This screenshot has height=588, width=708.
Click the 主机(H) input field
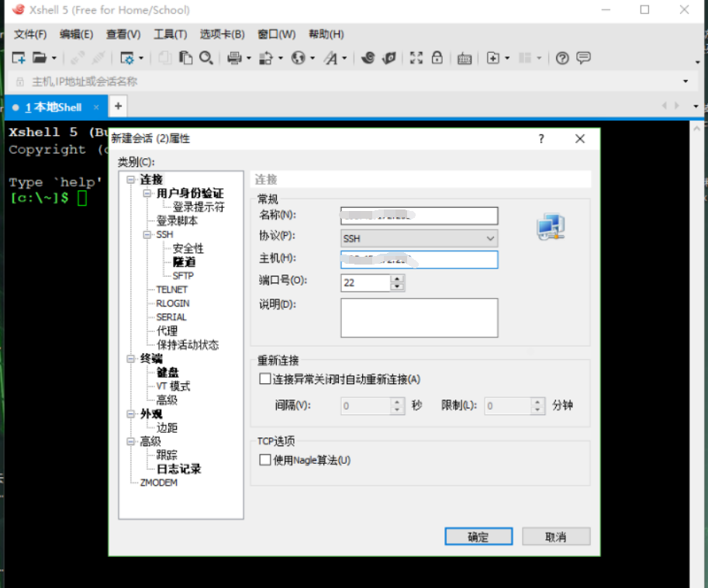(419, 260)
